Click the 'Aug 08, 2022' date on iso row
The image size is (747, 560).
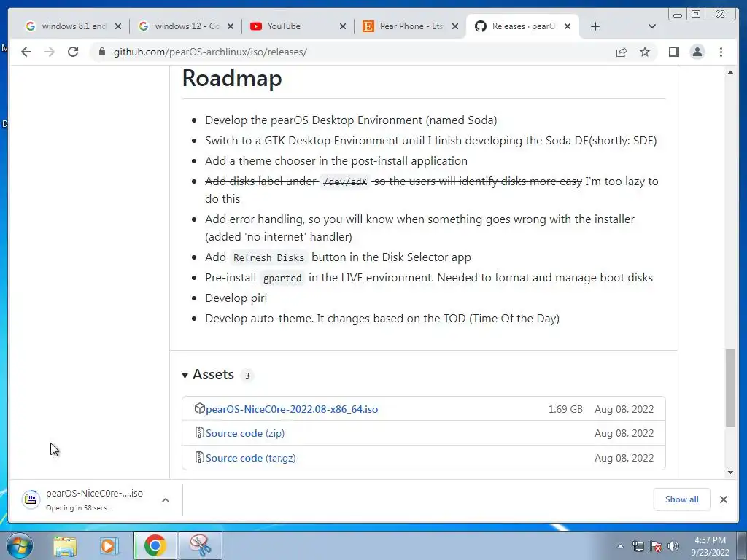click(x=624, y=409)
